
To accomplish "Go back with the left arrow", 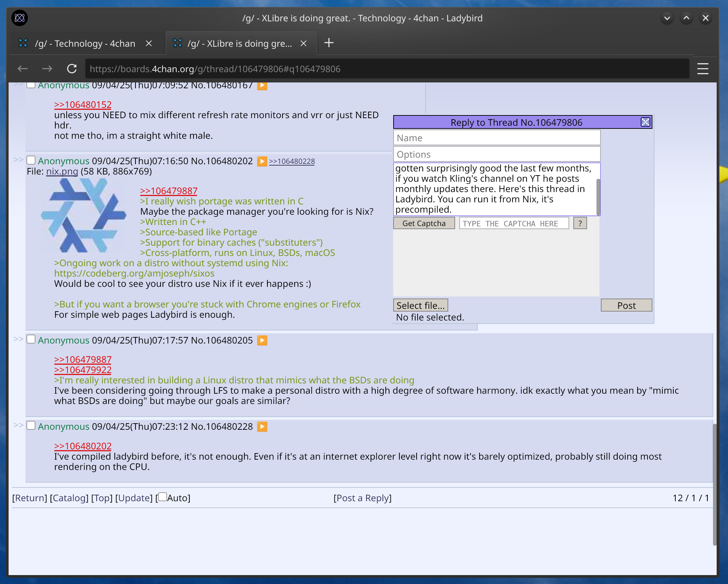I will coord(23,69).
